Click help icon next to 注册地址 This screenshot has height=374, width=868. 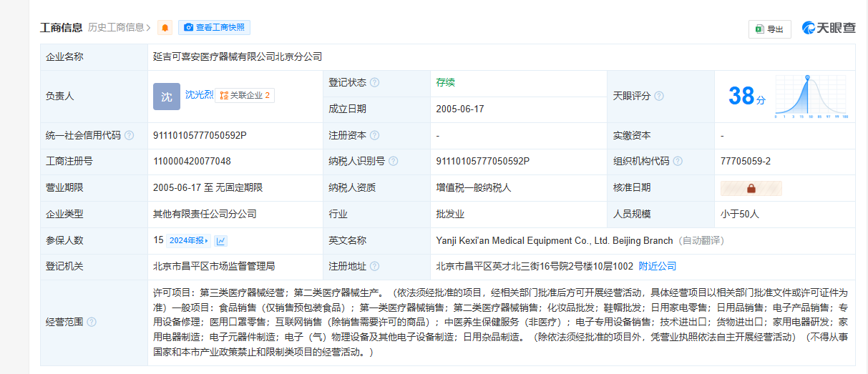pyautogui.click(x=375, y=267)
